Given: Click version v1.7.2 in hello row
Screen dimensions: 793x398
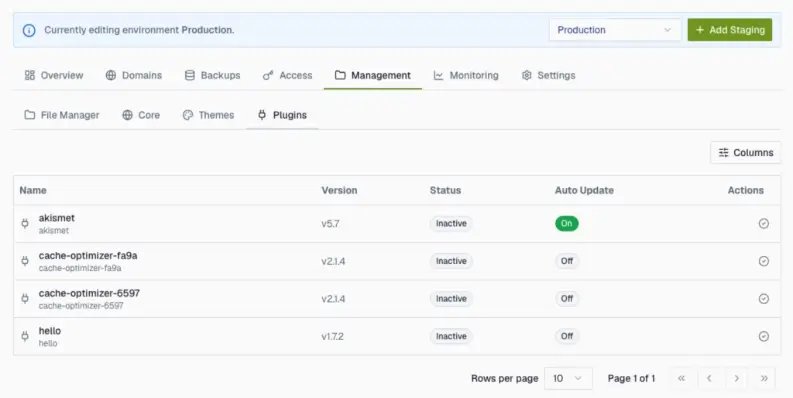Looking at the screenshot, I should [332, 336].
